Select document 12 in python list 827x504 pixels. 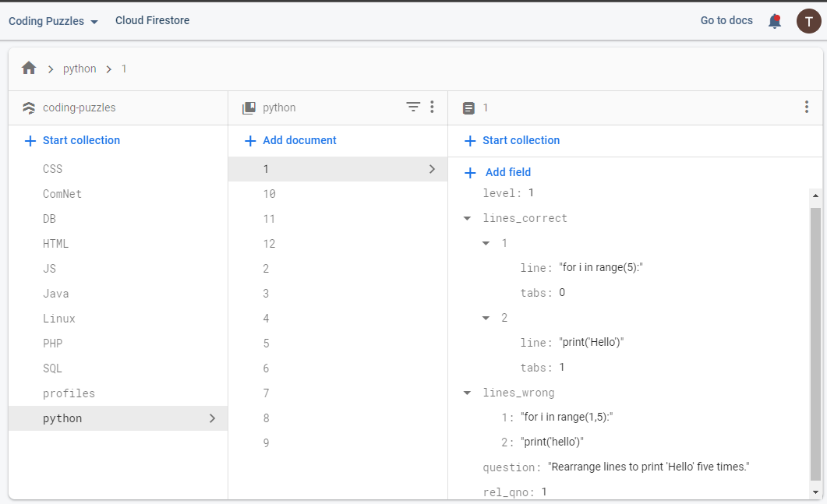click(270, 244)
